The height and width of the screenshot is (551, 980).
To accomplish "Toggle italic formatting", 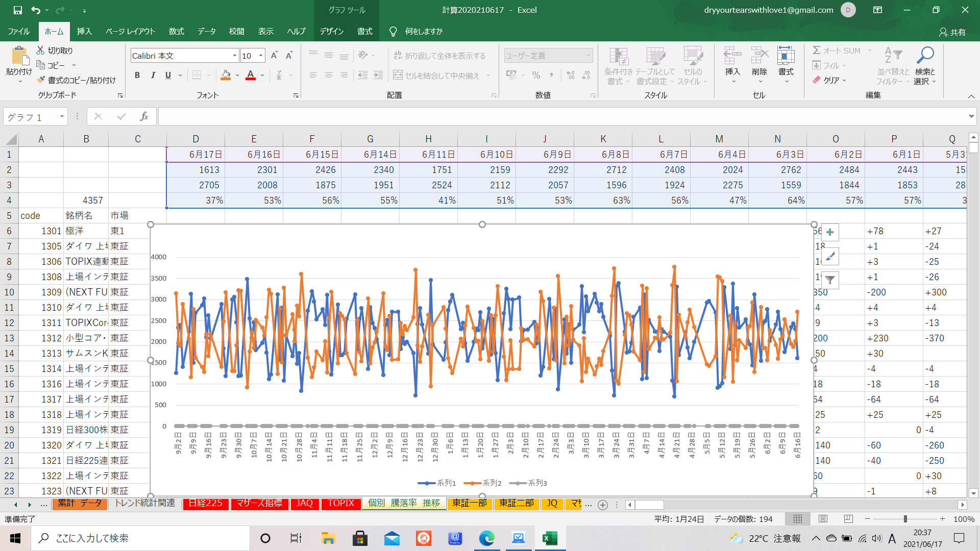I will point(153,76).
